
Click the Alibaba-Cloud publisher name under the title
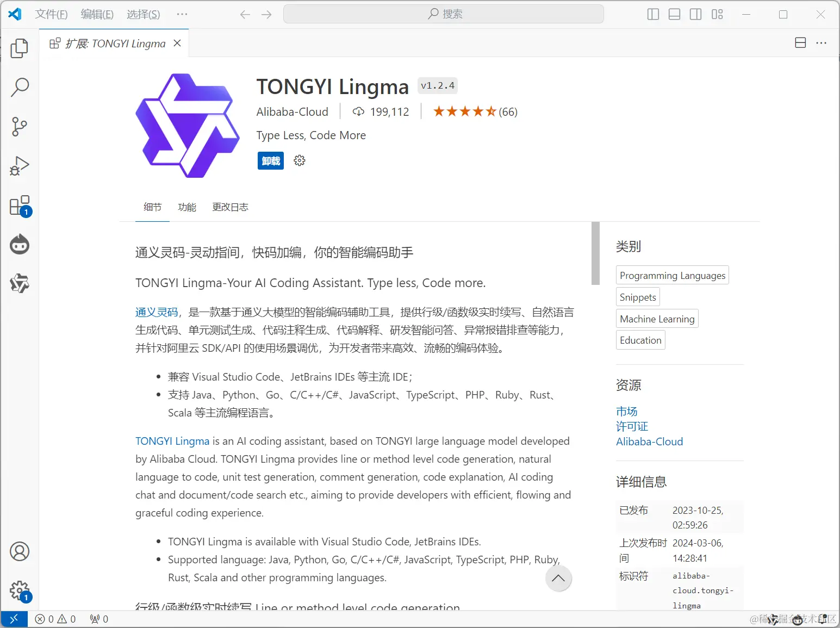coord(293,112)
